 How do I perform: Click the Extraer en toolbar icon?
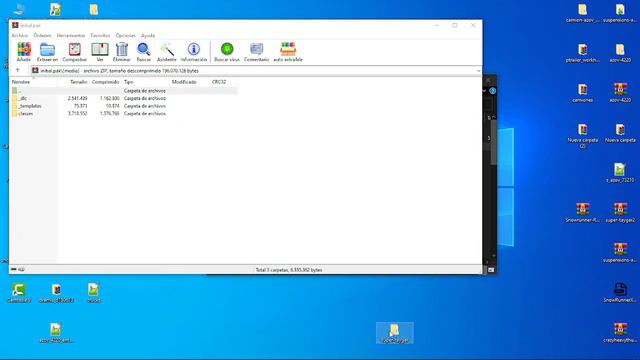[x=47, y=52]
